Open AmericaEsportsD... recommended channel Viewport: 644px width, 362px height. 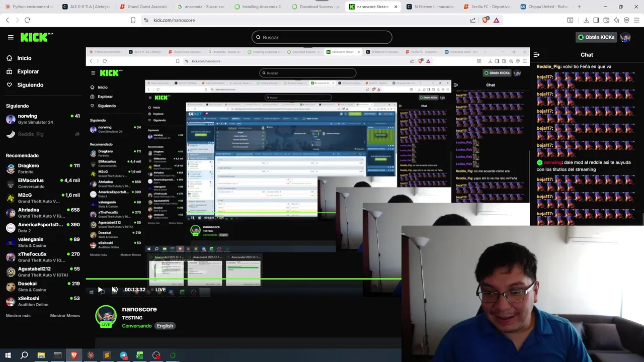[43, 228]
